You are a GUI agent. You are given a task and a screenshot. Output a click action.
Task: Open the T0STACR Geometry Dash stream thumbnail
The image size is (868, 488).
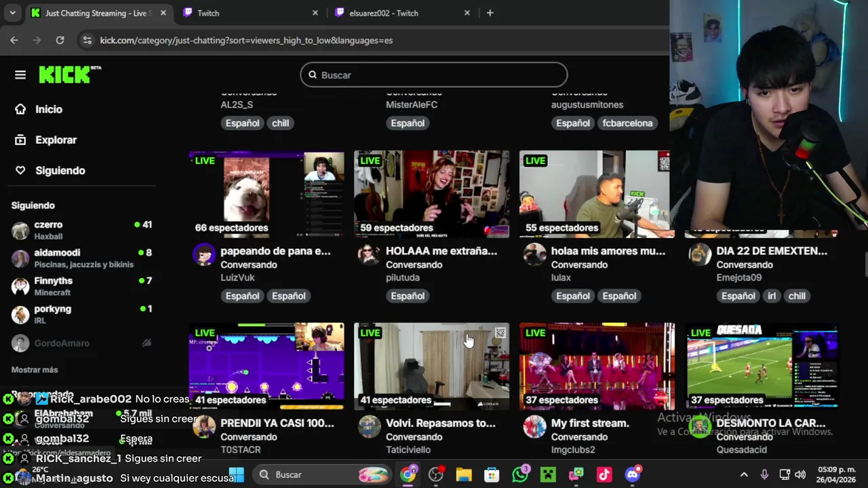(x=267, y=366)
